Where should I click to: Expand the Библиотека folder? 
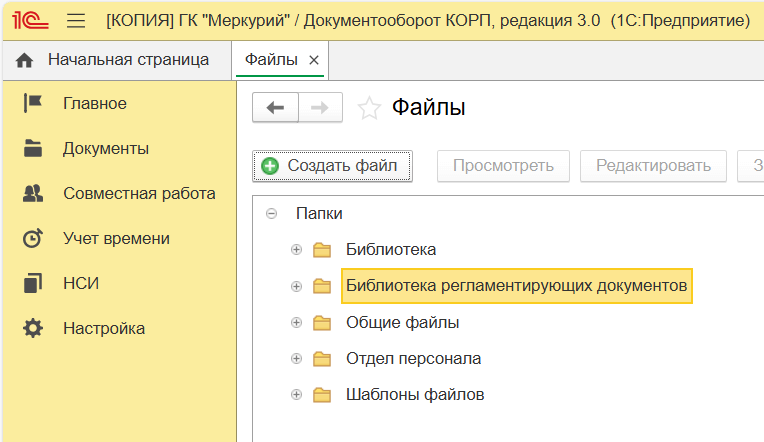click(296, 250)
